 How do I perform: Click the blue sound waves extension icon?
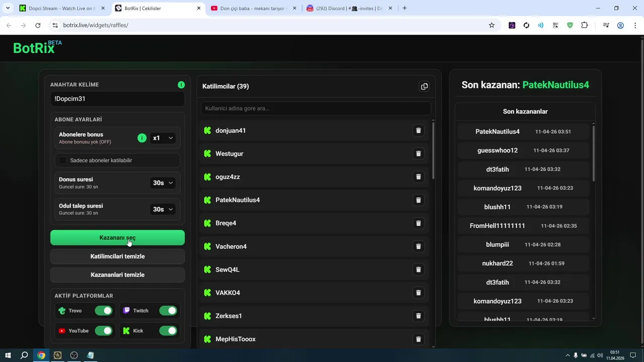(541, 25)
